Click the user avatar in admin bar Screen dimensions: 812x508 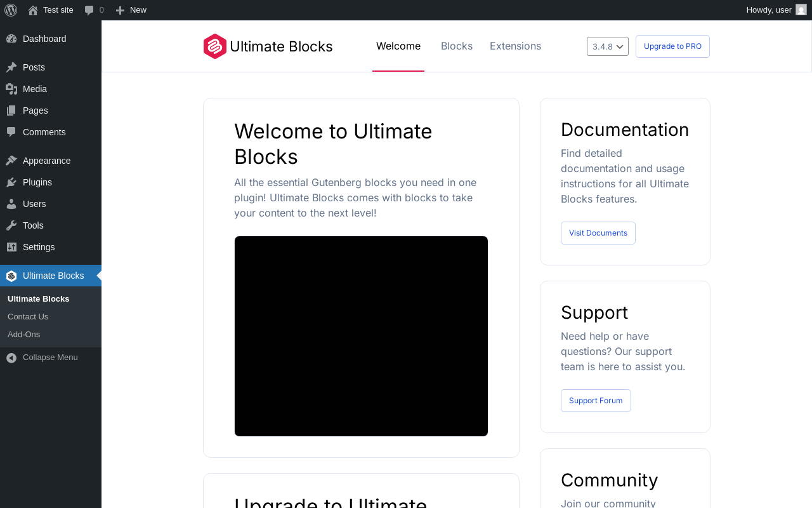(x=801, y=10)
